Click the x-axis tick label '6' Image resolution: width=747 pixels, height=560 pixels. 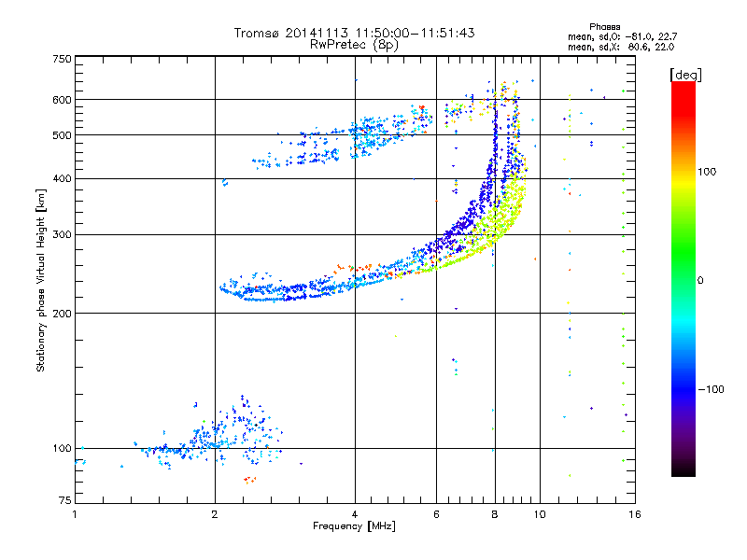[x=436, y=514]
